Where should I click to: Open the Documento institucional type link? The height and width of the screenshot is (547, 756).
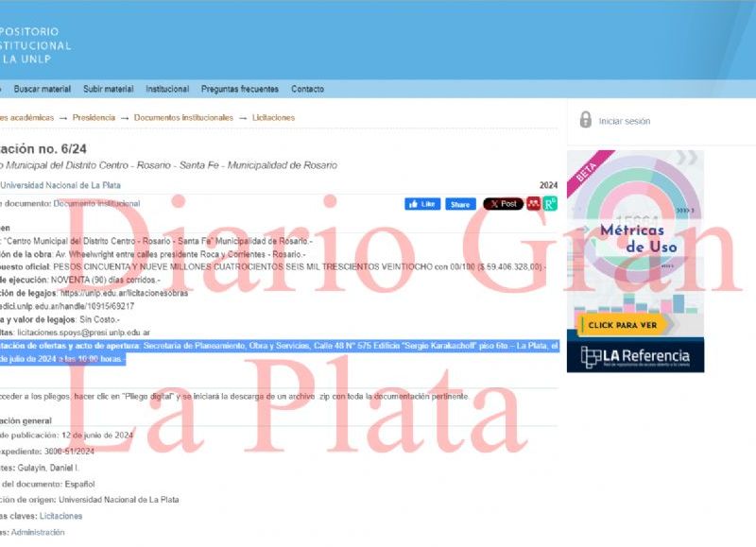tap(96, 203)
